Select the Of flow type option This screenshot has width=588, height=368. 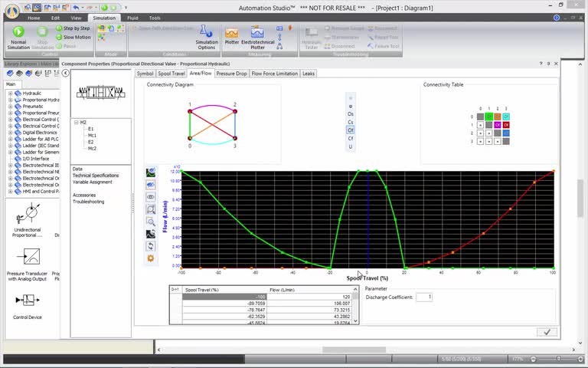coord(351,130)
